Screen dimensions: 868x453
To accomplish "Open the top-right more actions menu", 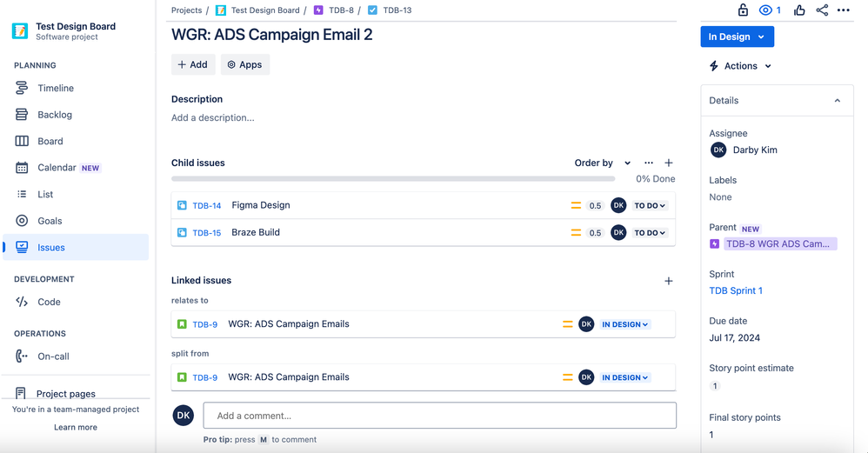I will pos(844,10).
